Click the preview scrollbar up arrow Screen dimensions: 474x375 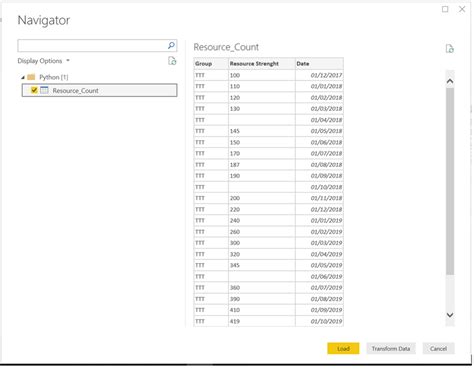point(450,81)
